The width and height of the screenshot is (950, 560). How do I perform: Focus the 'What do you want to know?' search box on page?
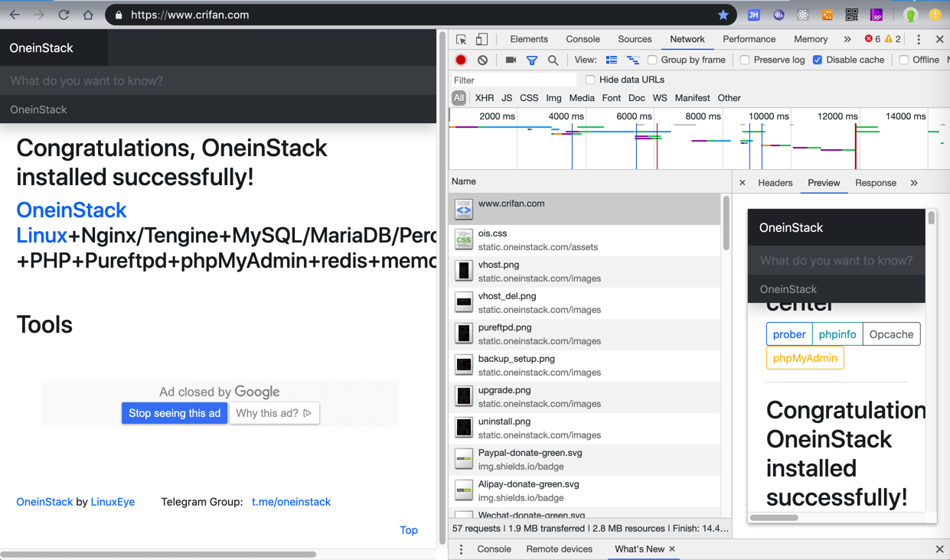[x=218, y=80]
